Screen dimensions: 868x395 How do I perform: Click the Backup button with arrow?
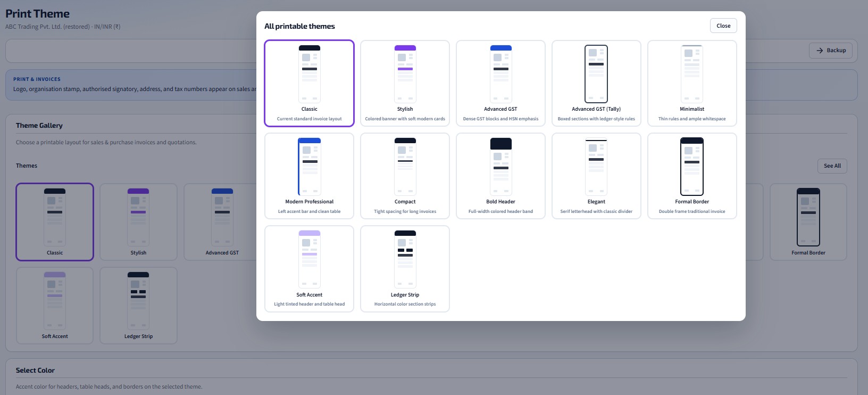click(x=831, y=50)
